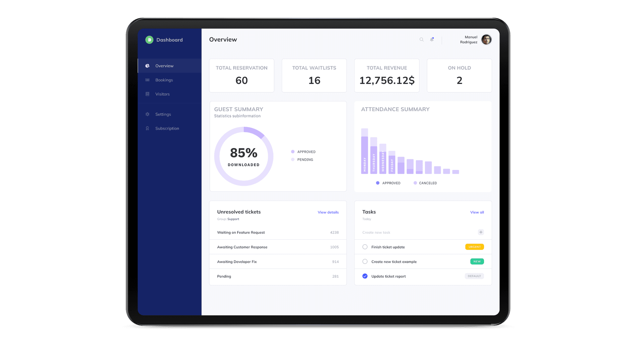Click the Settings gear icon
This screenshot has width=637, height=364.
147,114
